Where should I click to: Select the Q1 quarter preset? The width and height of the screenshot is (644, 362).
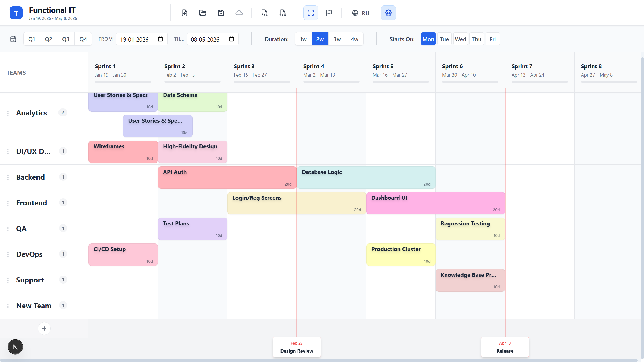pyautogui.click(x=32, y=39)
